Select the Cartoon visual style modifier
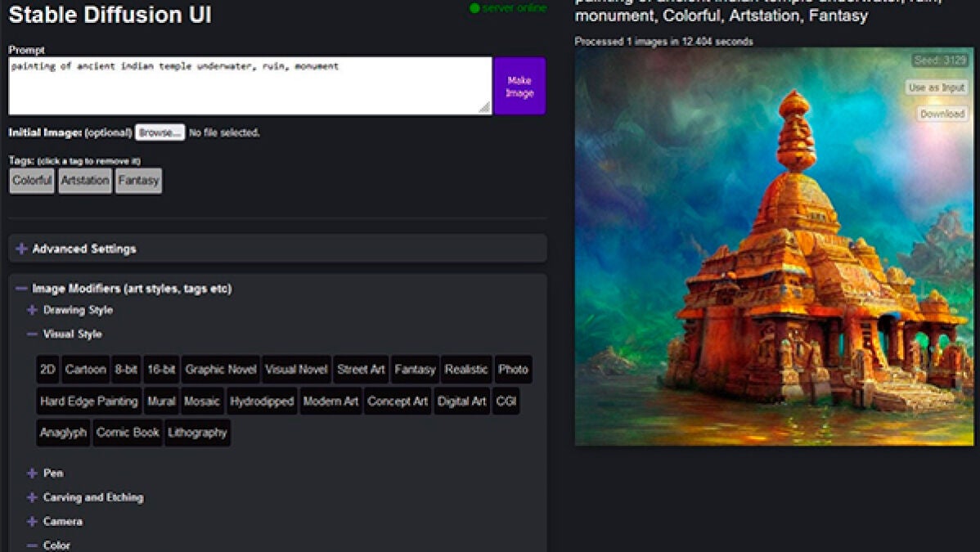 click(x=86, y=370)
